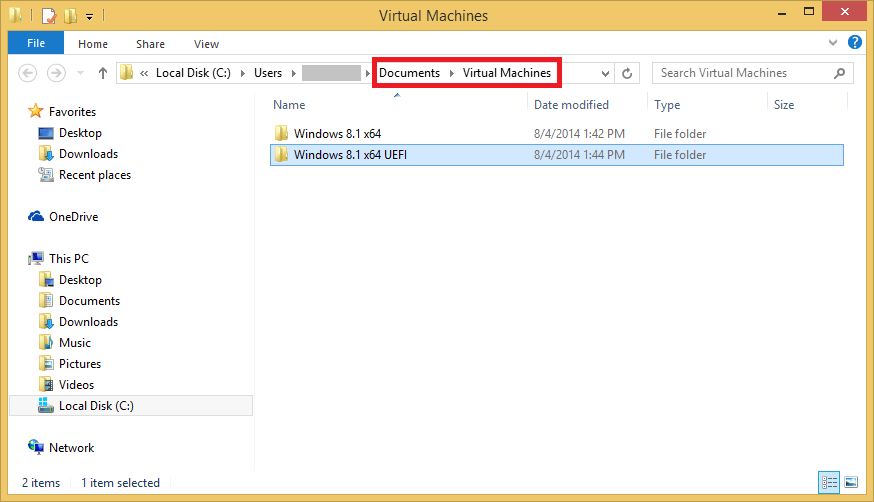This screenshot has width=874, height=502.
Task: Click the Properties icon in quick access toolbar
Action: pos(48,16)
